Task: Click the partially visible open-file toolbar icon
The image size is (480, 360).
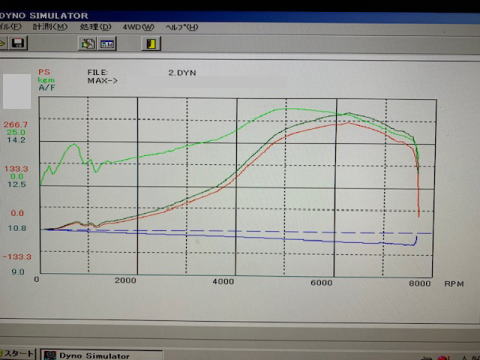Action: (3, 43)
